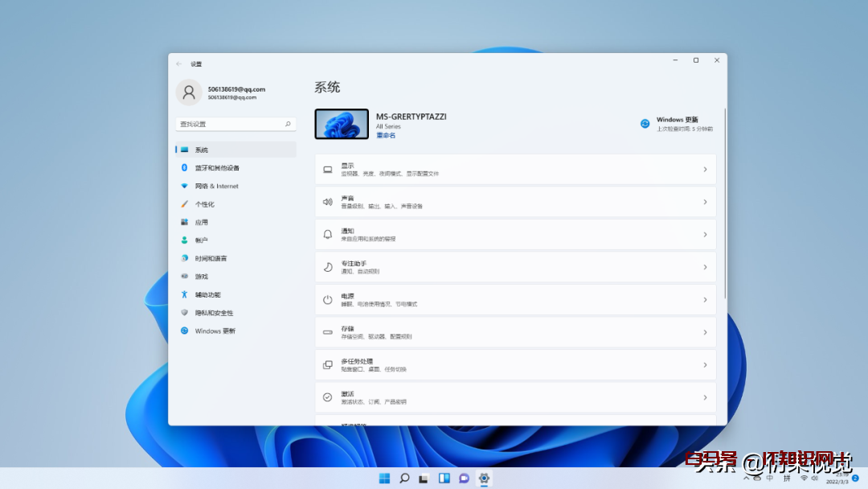Click the 通知 bell icon
Image resolution: width=868 pixels, height=489 pixels.
pyautogui.click(x=327, y=235)
